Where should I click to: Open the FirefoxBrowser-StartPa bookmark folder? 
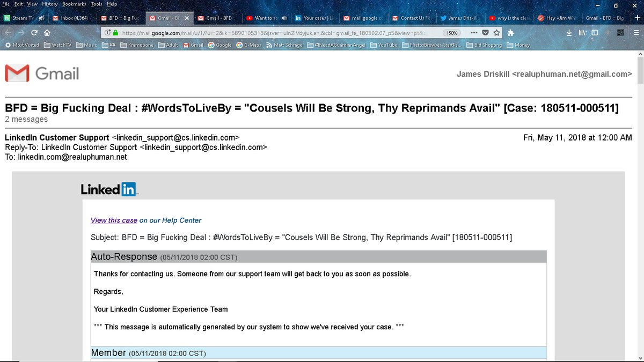pyautogui.click(x=431, y=45)
